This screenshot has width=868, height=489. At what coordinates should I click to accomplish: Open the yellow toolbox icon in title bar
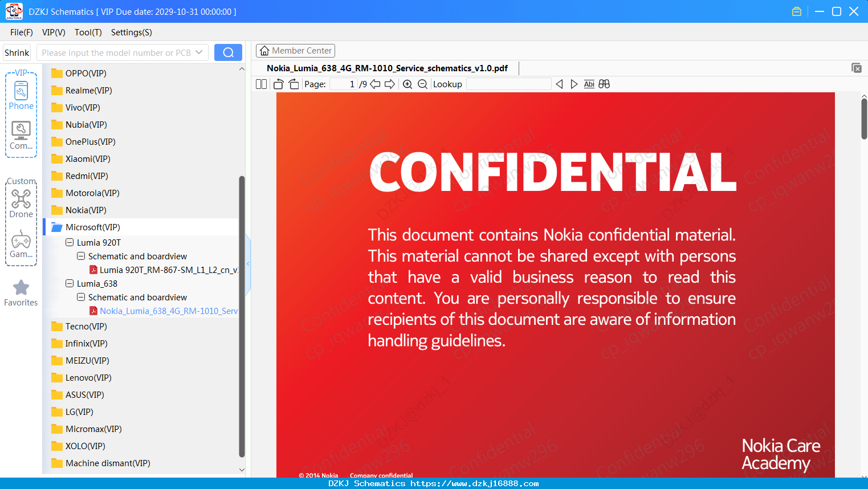tap(797, 11)
